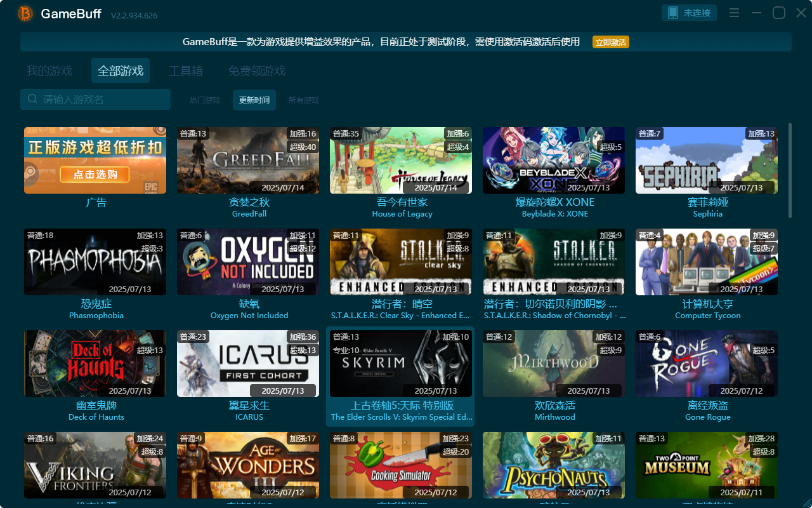Click the 未连接 connection button
The image size is (812, 508).
tap(689, 12)
